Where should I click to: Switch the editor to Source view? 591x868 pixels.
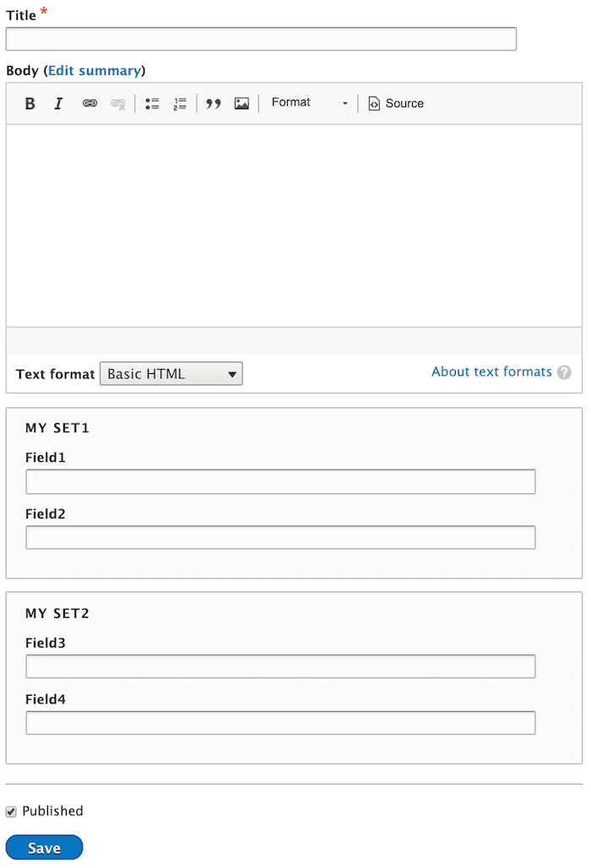point(395,103)
